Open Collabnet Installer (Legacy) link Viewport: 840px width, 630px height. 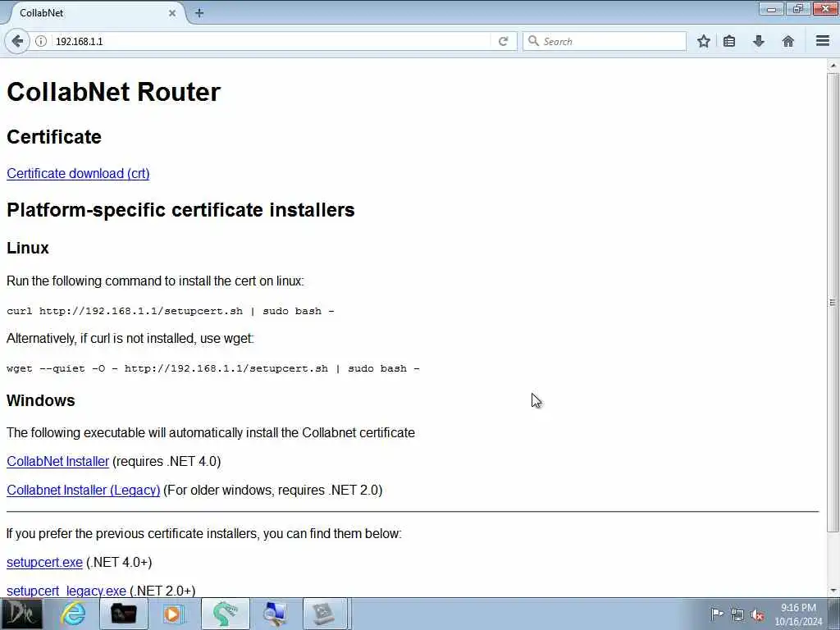coord(83,491)
